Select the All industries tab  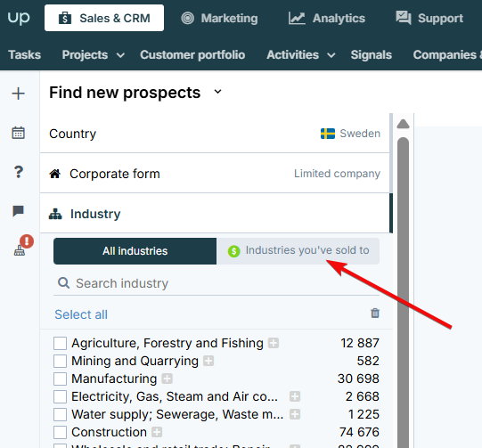pos(135,251)
